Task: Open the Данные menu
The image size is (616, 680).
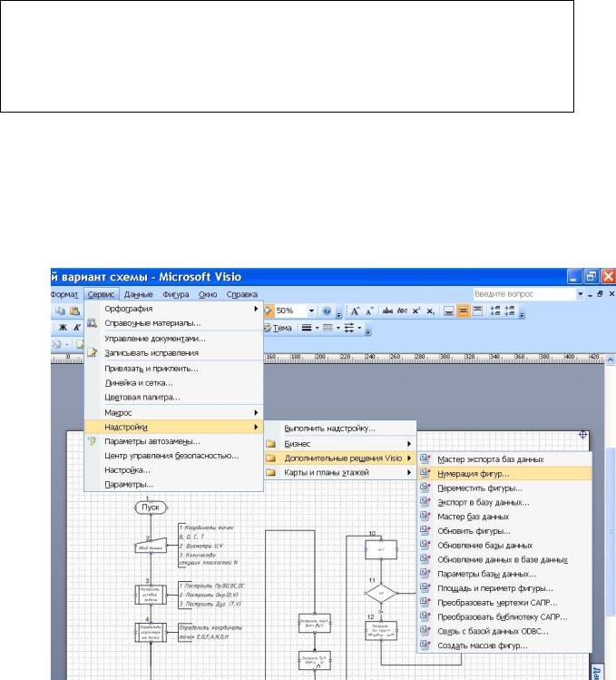Action: pos(138,294)
